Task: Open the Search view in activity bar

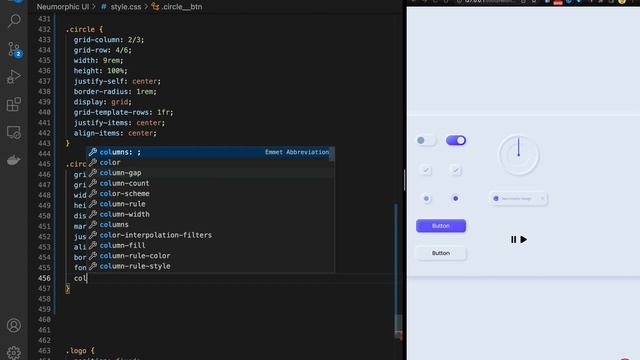Action: click(x=14, y=20)
